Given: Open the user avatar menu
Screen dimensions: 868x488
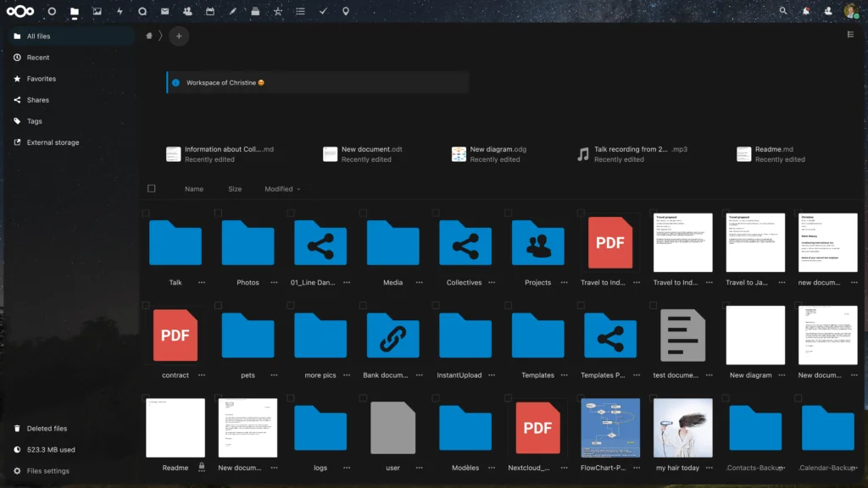Looking at the screenshot, I should pos(851,11).
